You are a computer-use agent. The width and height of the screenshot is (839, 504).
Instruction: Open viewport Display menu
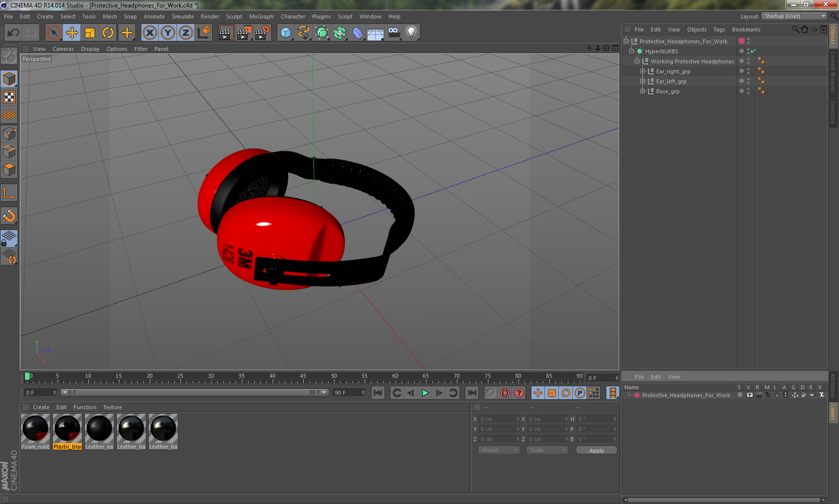click(90, 49)
